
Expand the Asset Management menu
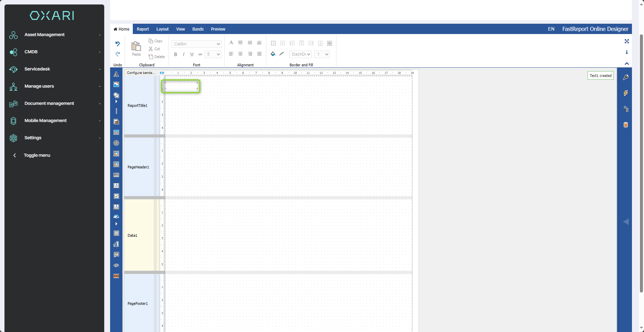coord(55,35)
